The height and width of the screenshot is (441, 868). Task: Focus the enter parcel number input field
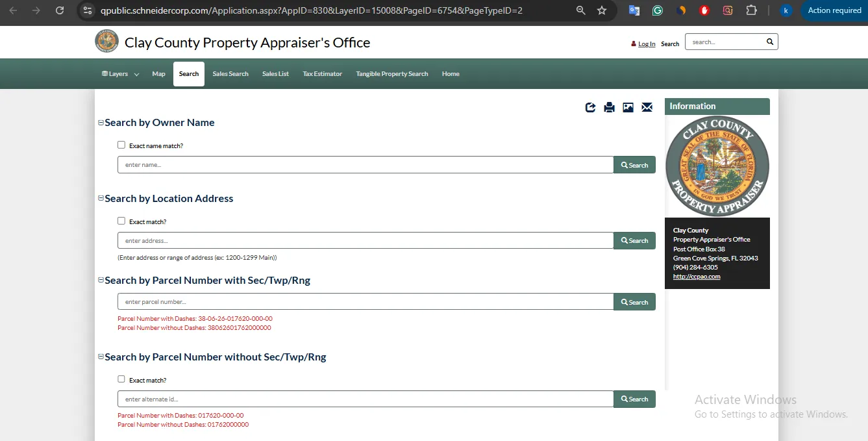(366, 302)
